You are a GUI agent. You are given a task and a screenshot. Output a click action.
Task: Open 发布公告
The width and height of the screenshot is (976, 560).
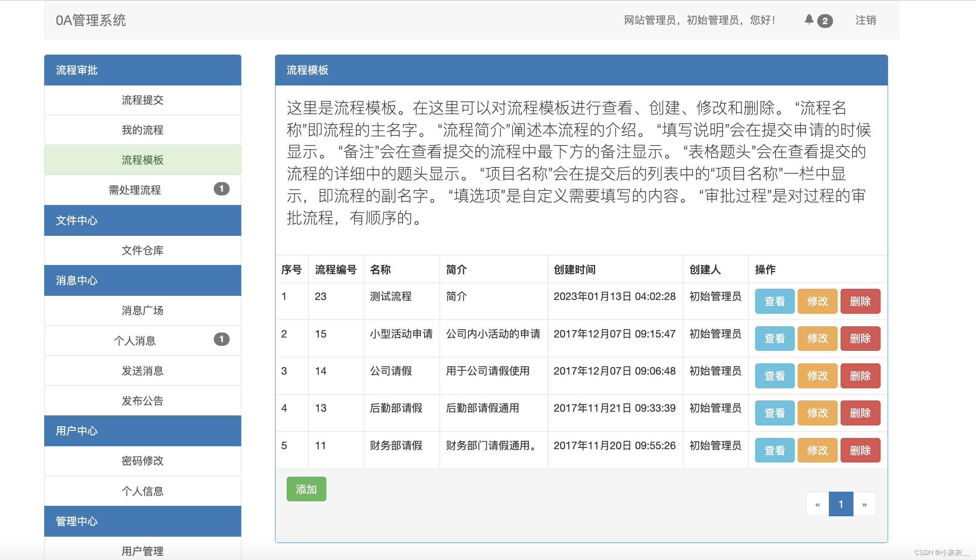point(142,400)
